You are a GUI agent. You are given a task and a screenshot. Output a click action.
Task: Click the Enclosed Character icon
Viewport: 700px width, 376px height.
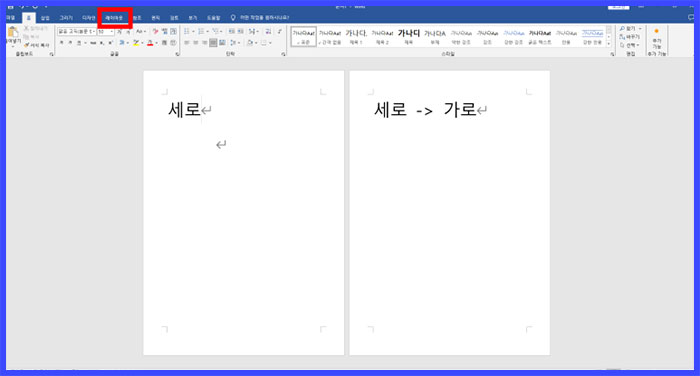pyautogui.click(x=173, y=43)
